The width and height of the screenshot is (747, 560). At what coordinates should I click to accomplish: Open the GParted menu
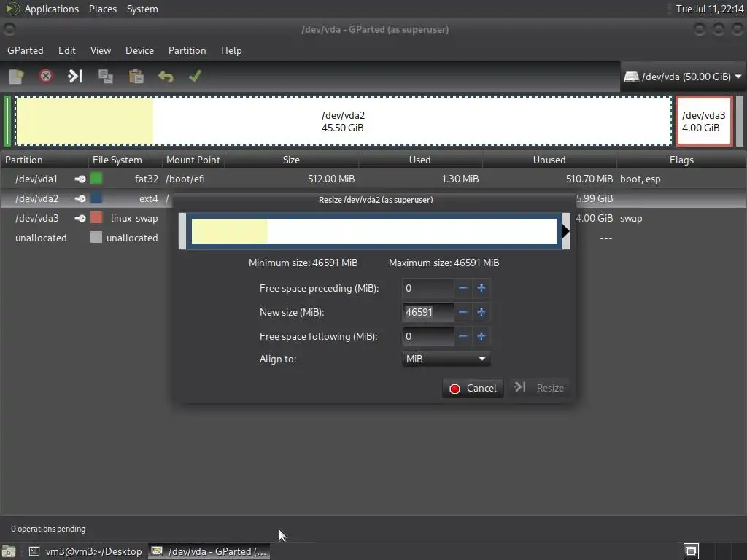(26, 50)
